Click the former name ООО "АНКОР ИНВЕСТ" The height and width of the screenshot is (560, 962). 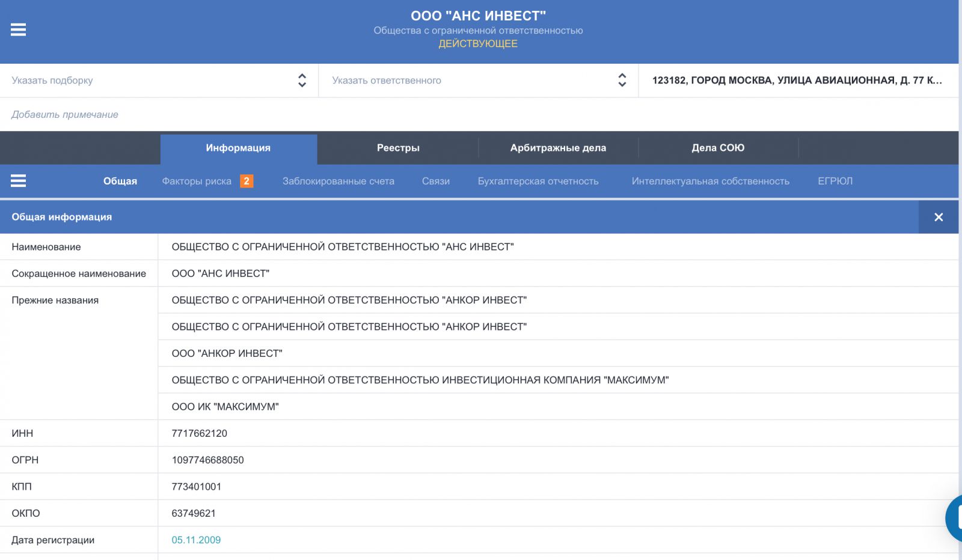tap(227, 353)
